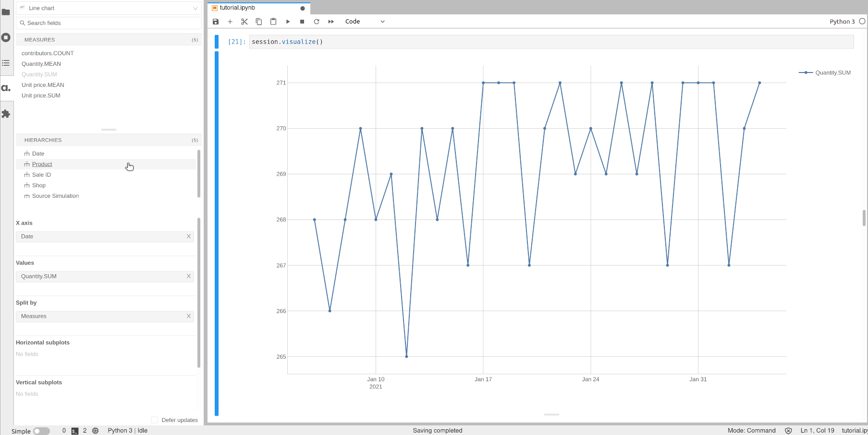The height and width of the screenshot is (435, 868).
Task: Click the Python 3 kernel name
Action: pyautogui.click(x=842, y=22)
